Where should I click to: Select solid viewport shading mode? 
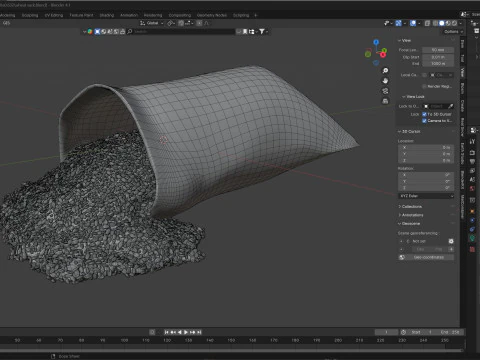pos(442,23)
